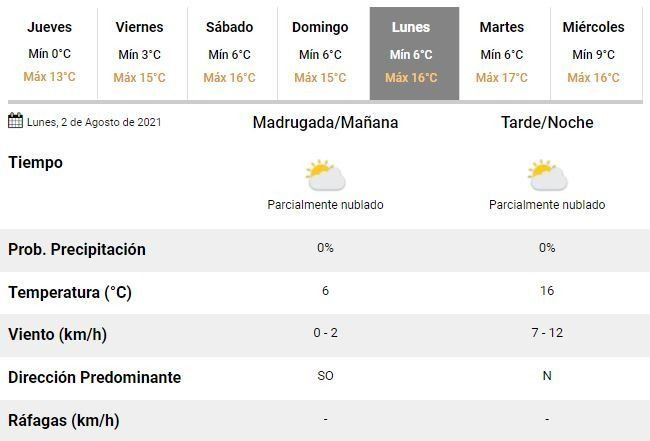Click the date Lunes, 2 de Agosto de 2021

pyautogui.click(x=94, y=123)
